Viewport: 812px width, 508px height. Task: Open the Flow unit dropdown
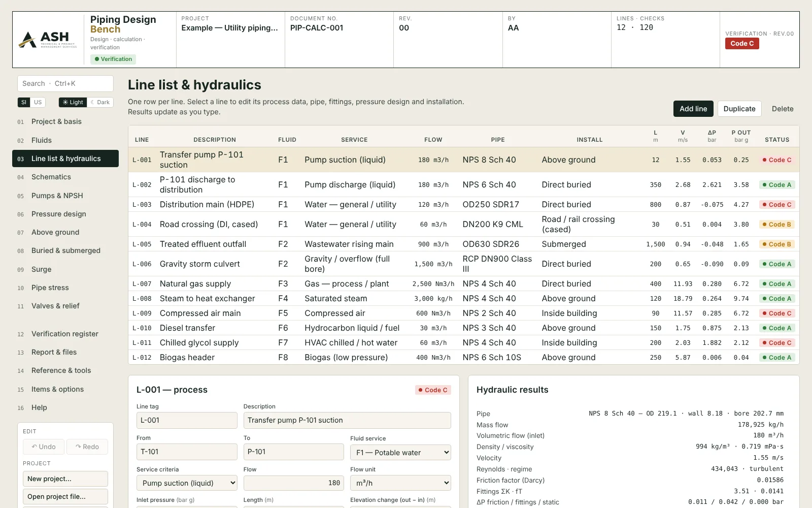(x=400, y=483)
